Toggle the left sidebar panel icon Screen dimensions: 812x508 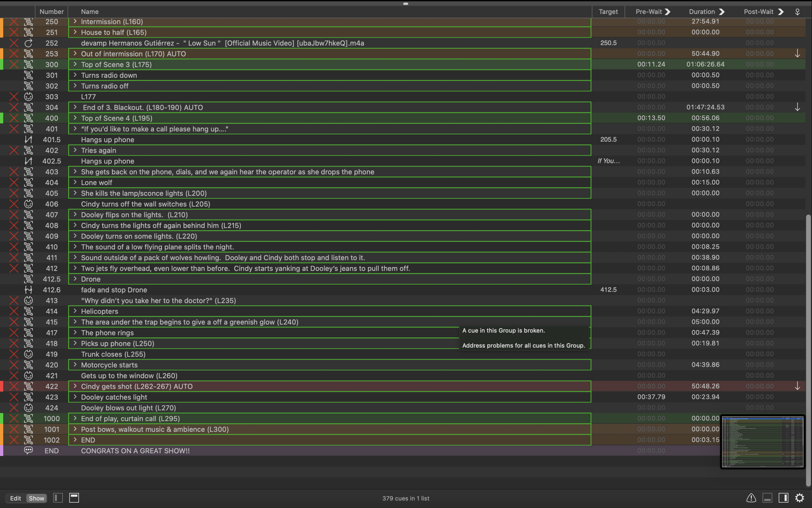click(x=58, y=498)
